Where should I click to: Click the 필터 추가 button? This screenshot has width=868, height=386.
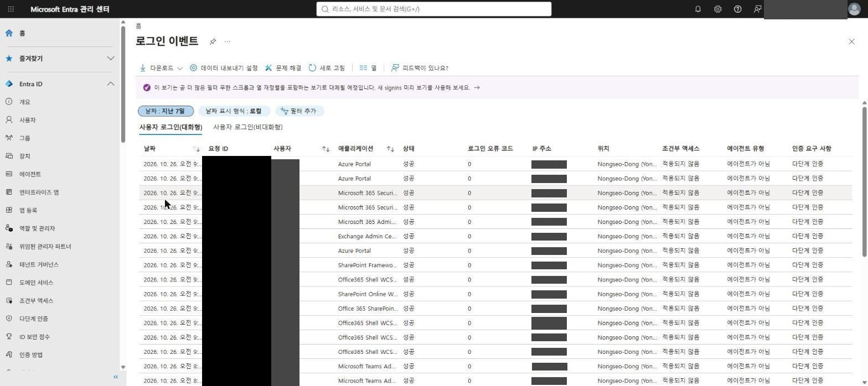(x=299, y=111)
